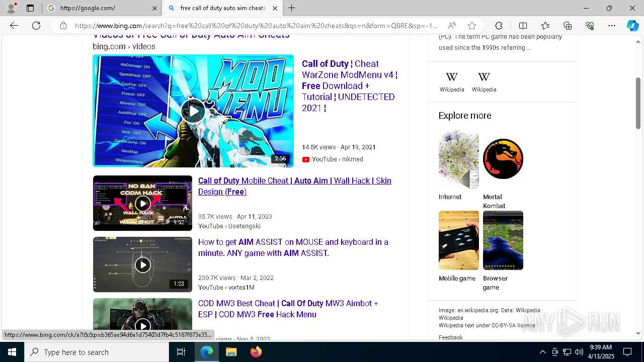Open Collections panel
The width and height of the screenshot is (644, 362).
pos(568,26)
